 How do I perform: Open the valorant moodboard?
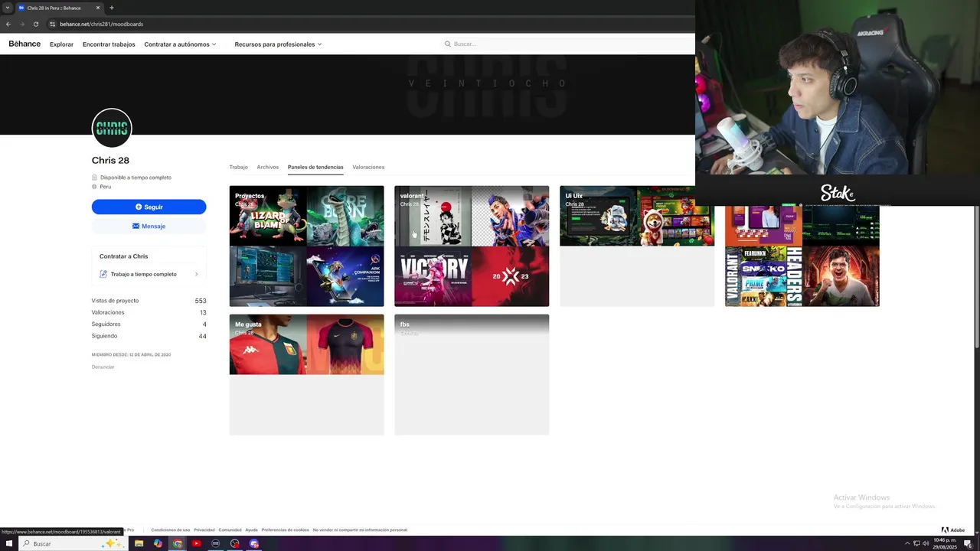(472, 246)
